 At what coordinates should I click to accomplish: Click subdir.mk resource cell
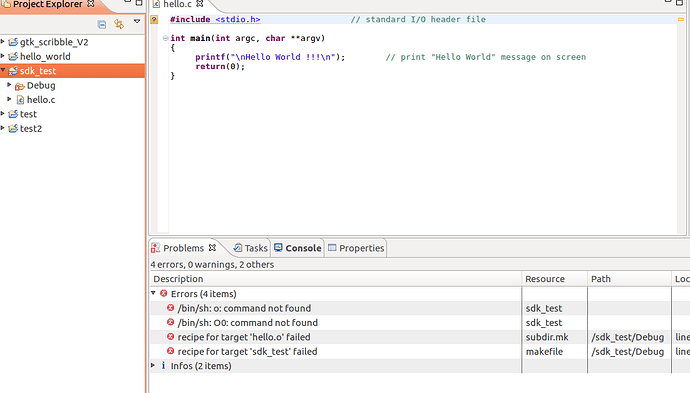[547, 337]
